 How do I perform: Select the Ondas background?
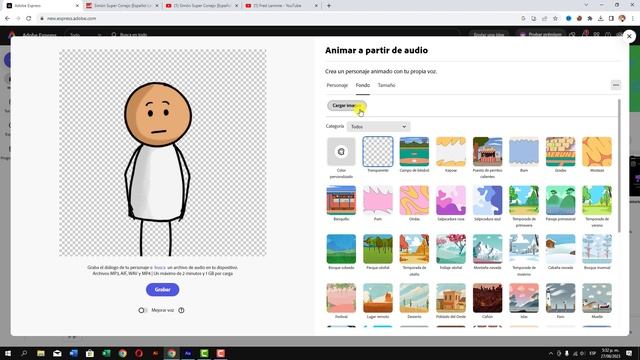coord(414,200)
